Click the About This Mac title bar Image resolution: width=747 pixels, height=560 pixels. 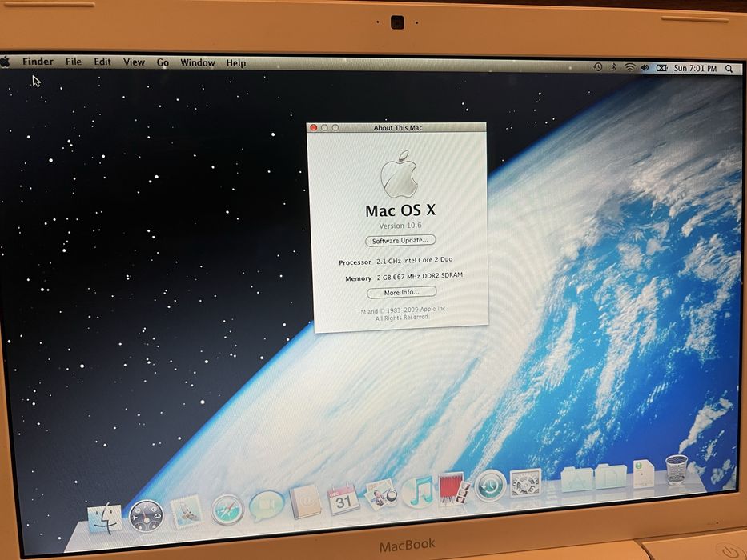coord(396,128)
